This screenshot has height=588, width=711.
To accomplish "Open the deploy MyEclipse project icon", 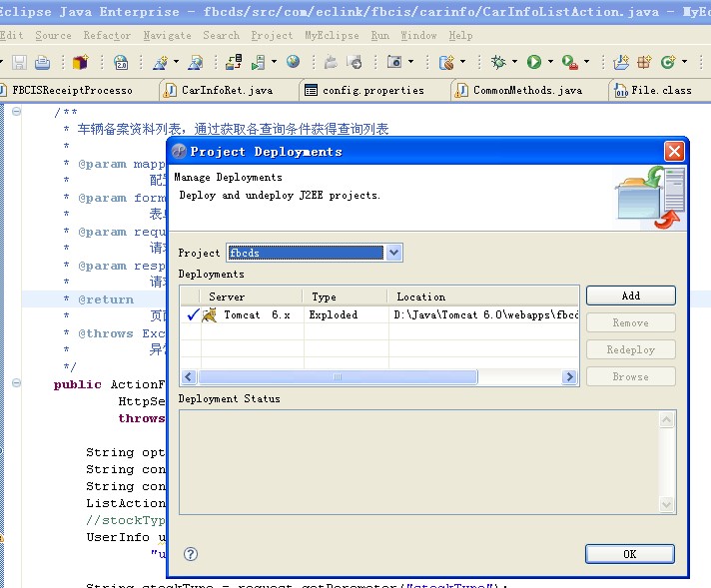I will (x=234, y=62).
